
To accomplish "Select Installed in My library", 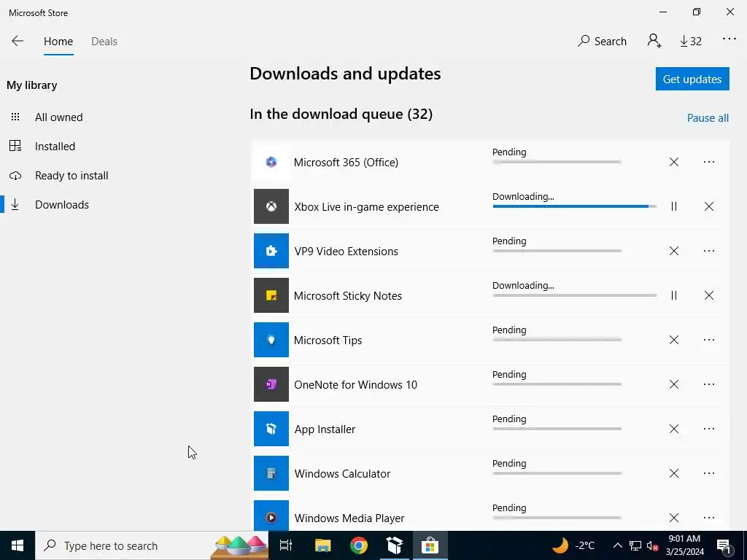I will coord(55,146).
